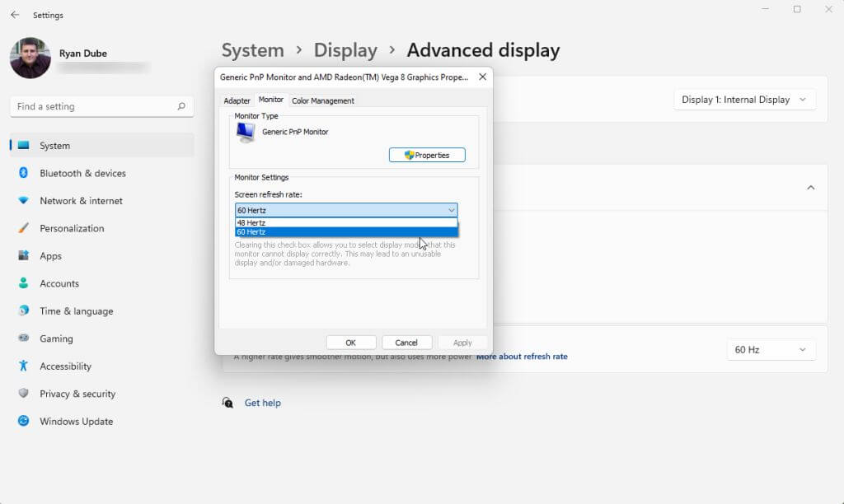Open Privacy & security settings

click(78, 394)
